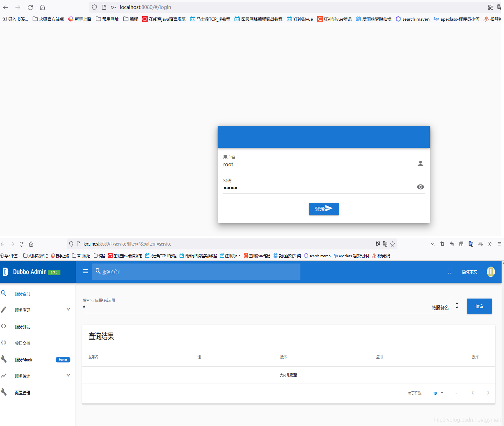Open 新手上路 bookmark in top bookmarks bar
This screenshot has width=504, height=426.
(80, 19)
